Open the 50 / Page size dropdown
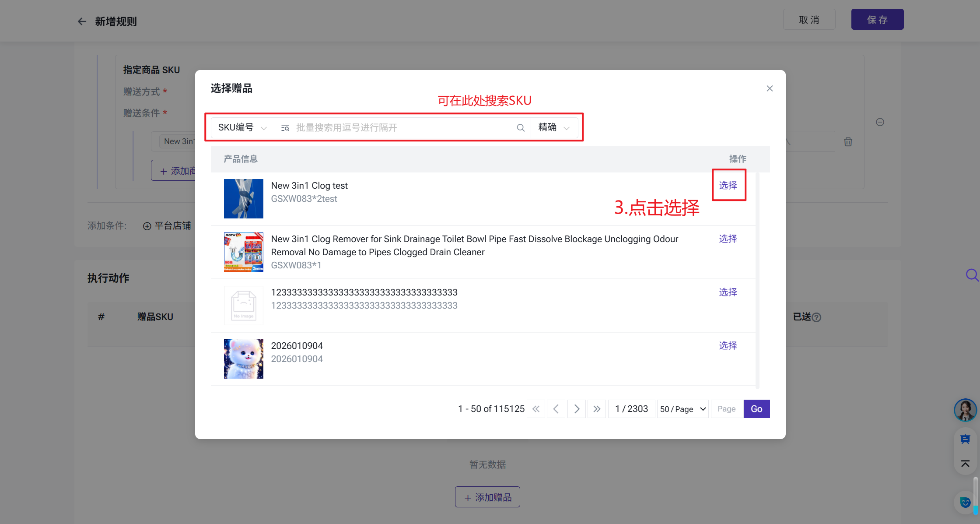The height and width of the screenshot is (524, 980). [x=682, y=409]
